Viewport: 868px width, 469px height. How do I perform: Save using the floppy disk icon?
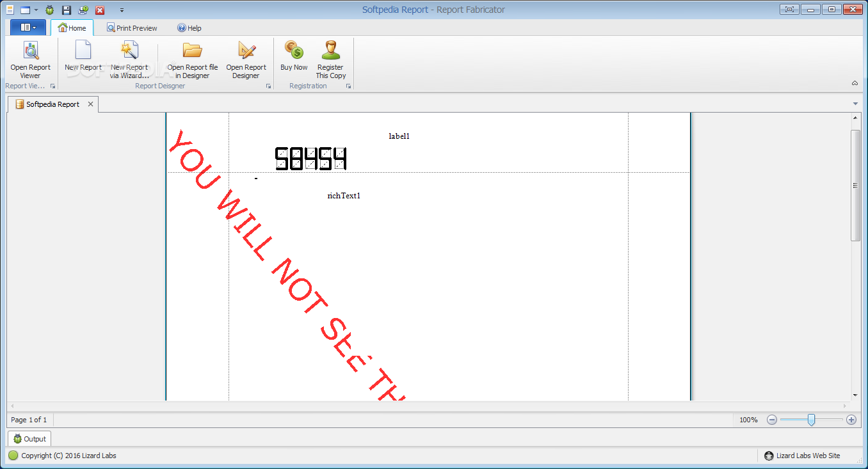[x=66, y=10]
